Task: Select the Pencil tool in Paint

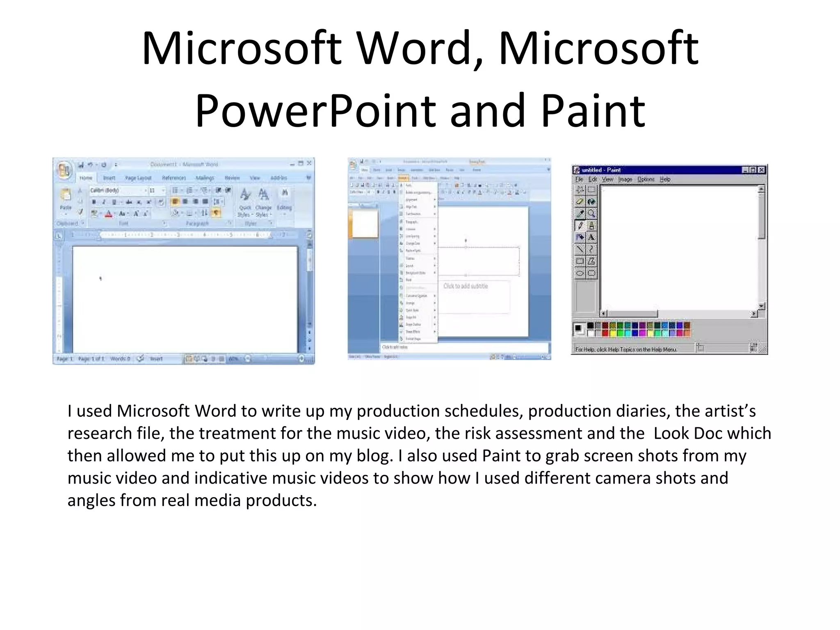Action: click(580, 226)
